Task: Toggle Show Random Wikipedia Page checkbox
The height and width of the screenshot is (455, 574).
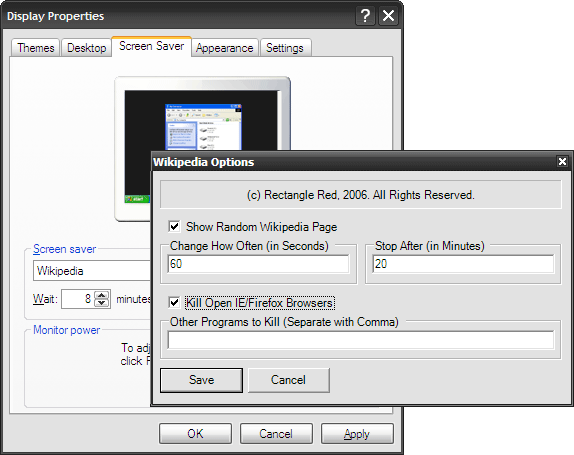Action: 174,227
